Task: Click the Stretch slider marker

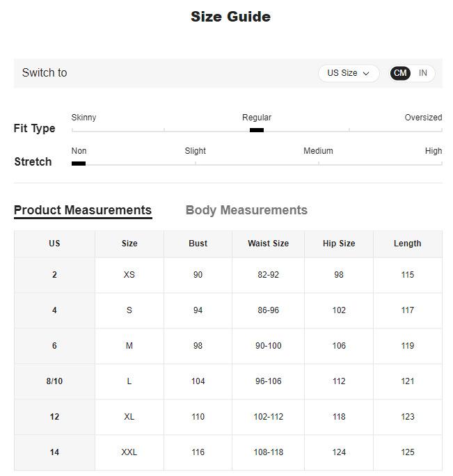Action: 79,164
